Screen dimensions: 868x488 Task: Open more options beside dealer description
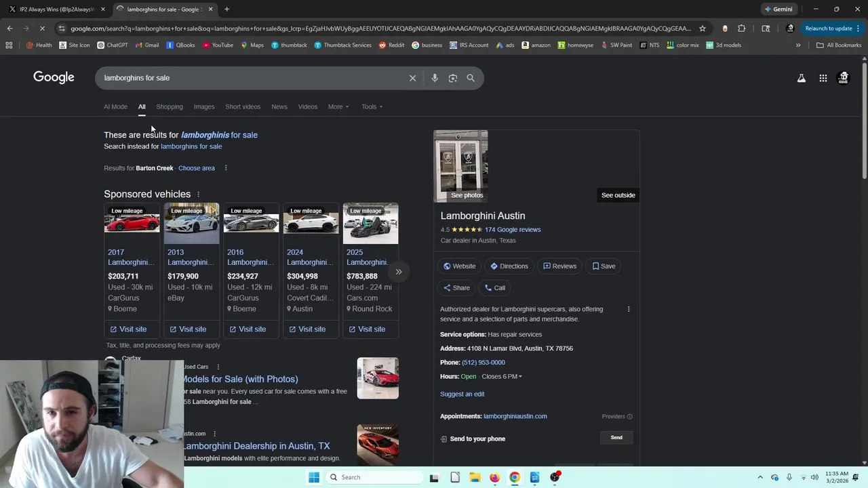coord(629,309)
